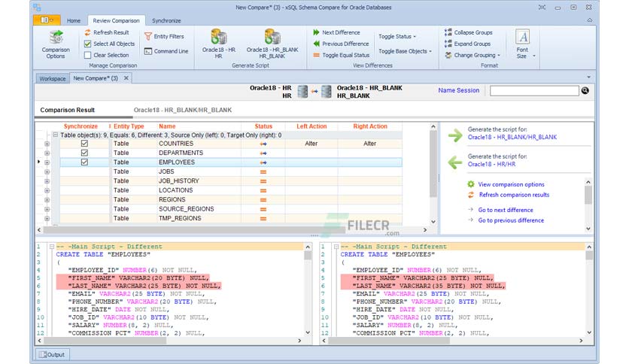Click Collapse Groups
Viewport: 629px width, 364px height.
click(469, 32)
